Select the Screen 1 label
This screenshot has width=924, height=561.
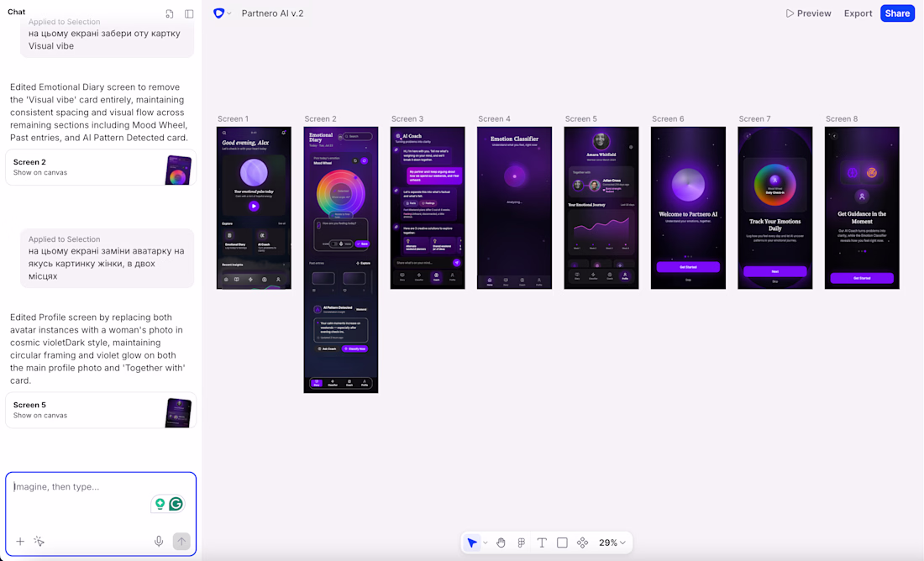tap(233, 118)
